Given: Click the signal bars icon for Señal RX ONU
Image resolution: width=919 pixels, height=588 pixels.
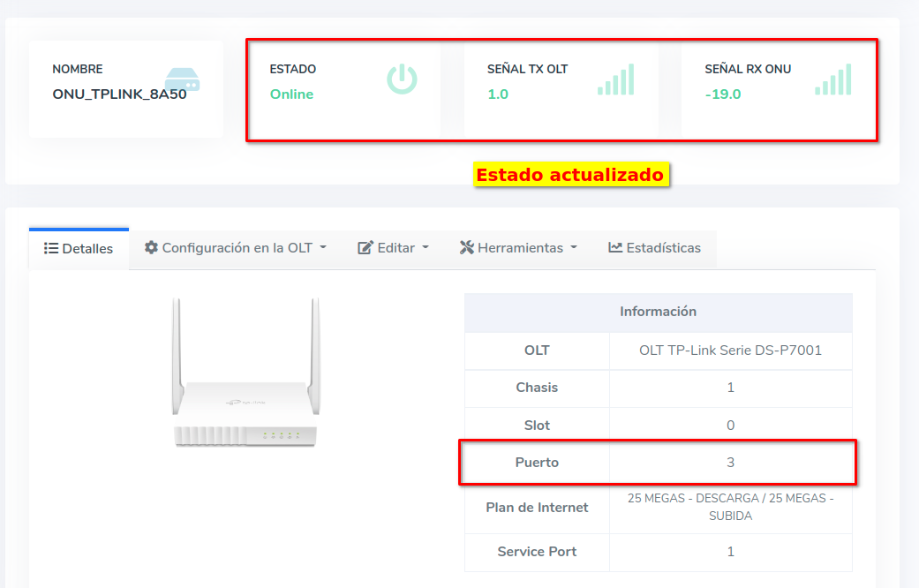Looking at the screenshot, I should click(x=832, y=79).
